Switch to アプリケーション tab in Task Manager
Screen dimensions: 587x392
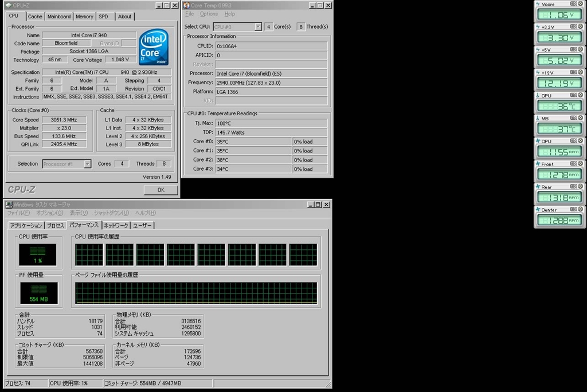[x=26, y=225]
